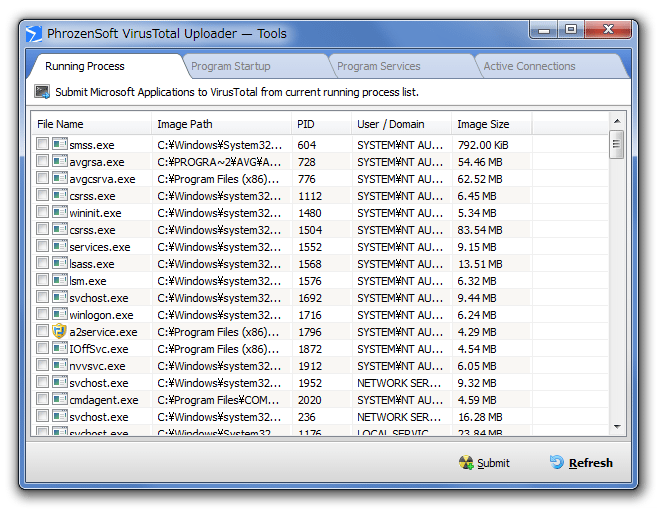The image size is (660, 513).
Task: Click the image size 13.51 MB
Action: click(480, 264)
